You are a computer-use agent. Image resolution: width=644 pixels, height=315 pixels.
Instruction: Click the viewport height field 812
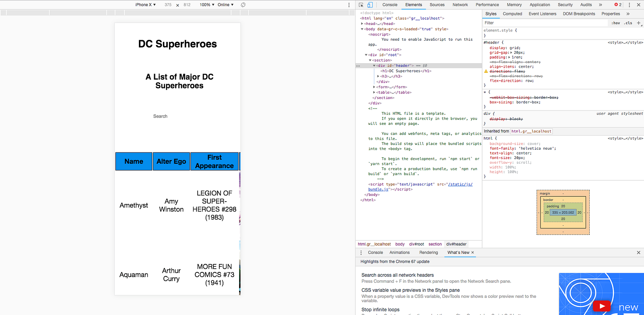[187, 5]
